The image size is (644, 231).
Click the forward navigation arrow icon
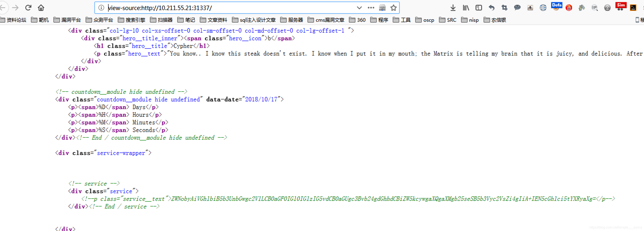[15, 7]
